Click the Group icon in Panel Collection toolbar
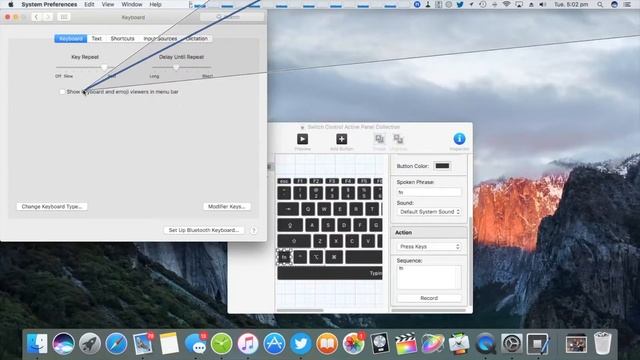 (380, 140)
